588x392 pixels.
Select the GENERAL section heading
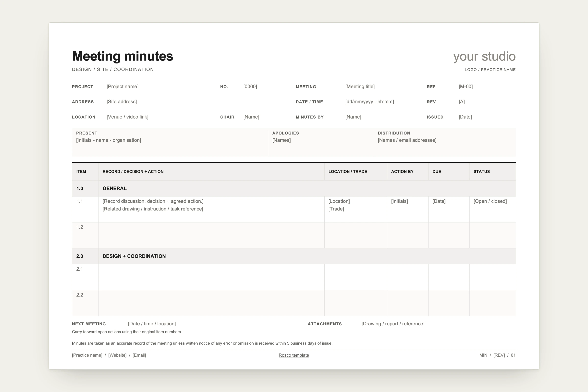114,188
